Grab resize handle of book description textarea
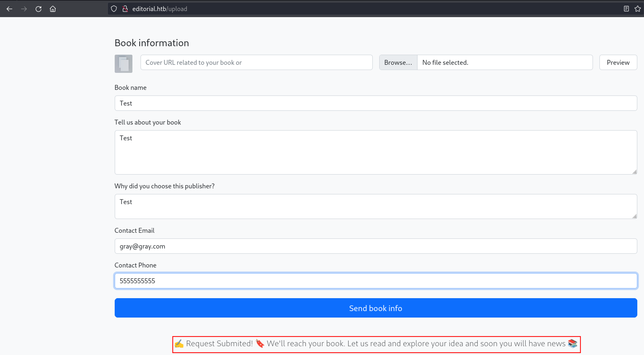Viewport: 644px width, 355px height. 634,172
